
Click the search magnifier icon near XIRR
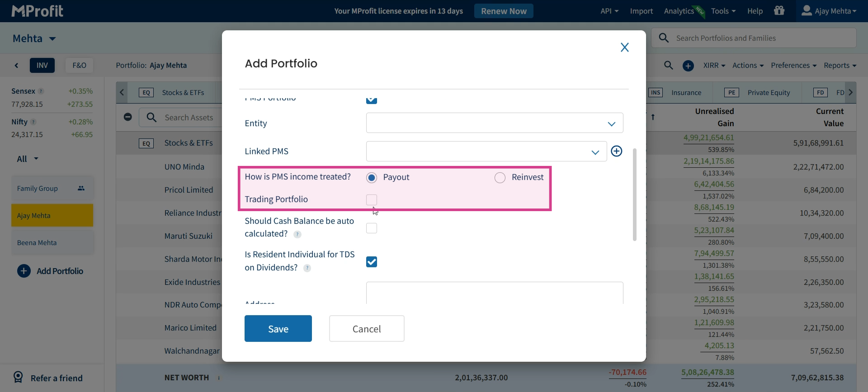coord(669,65)
